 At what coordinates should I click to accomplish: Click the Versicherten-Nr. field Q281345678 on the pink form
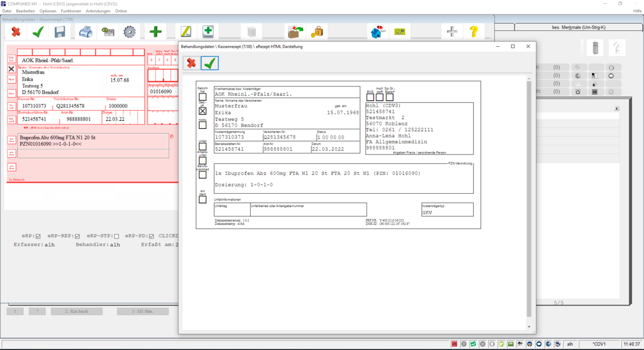pos(70,106)
